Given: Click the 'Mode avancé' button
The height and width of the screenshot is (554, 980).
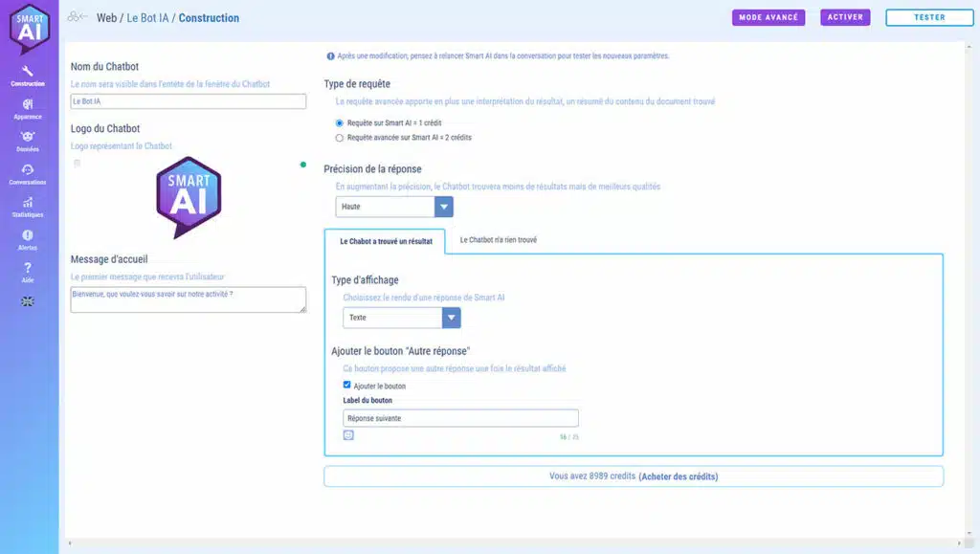Looking at the screenshot, I should pyautogui.click(x=768, y=17).
